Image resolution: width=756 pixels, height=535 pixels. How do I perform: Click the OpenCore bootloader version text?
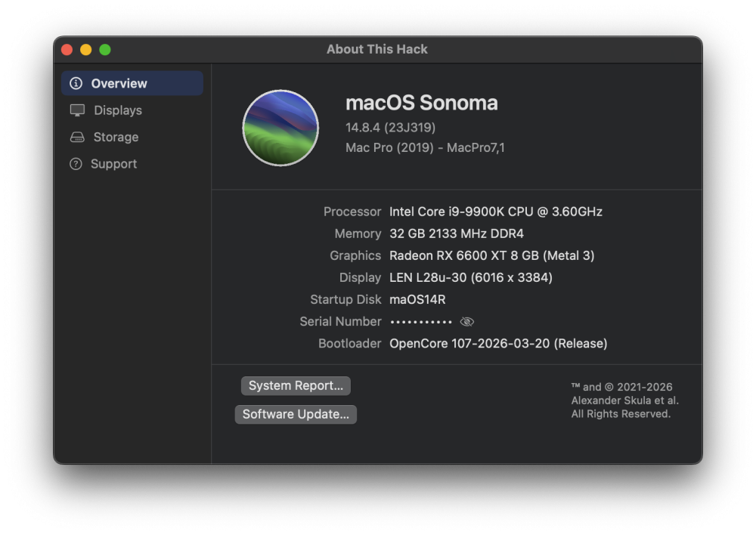[498, 344]
